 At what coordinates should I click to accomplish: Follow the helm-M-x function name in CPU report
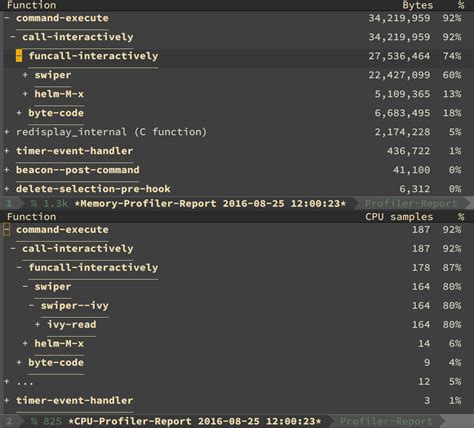click(x=59, y=344)
